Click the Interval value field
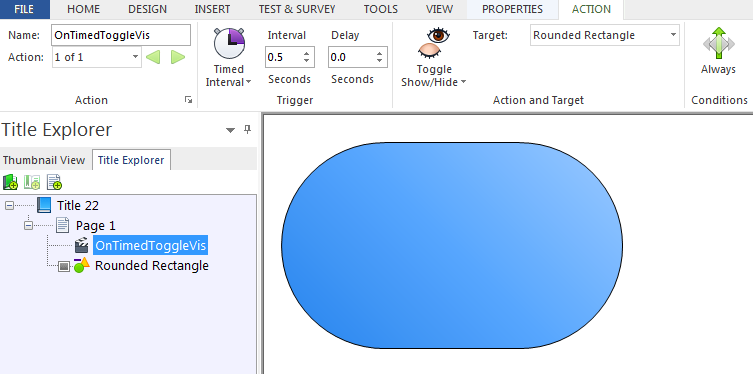 (x=283, y=57)
